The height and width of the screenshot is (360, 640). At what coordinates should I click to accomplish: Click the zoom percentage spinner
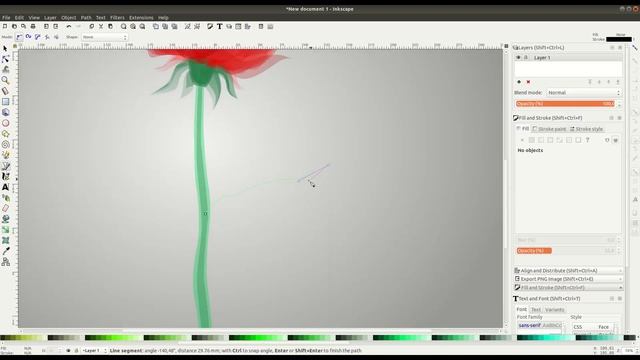point(631,351)
